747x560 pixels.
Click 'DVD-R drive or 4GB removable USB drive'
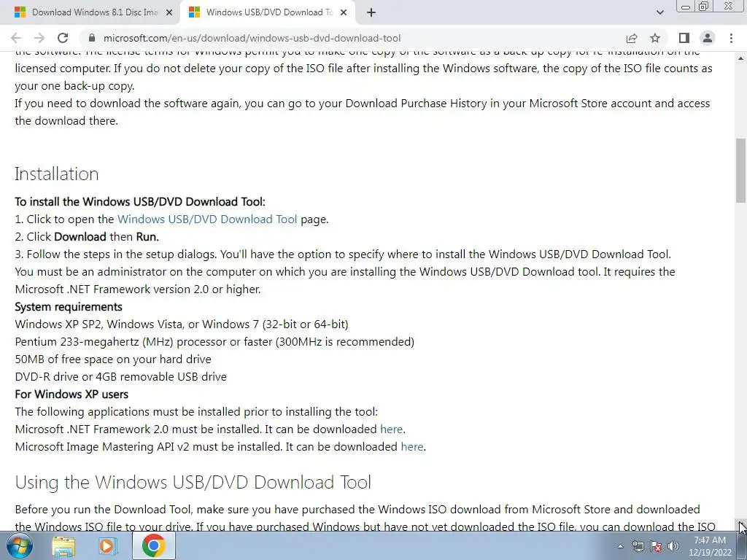click(x=120, y=377)
